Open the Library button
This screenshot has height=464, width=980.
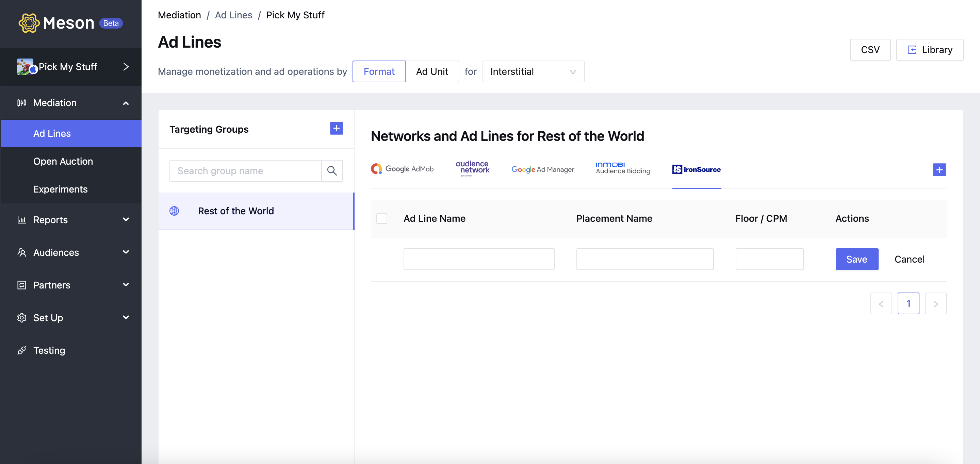coord(930,50)
